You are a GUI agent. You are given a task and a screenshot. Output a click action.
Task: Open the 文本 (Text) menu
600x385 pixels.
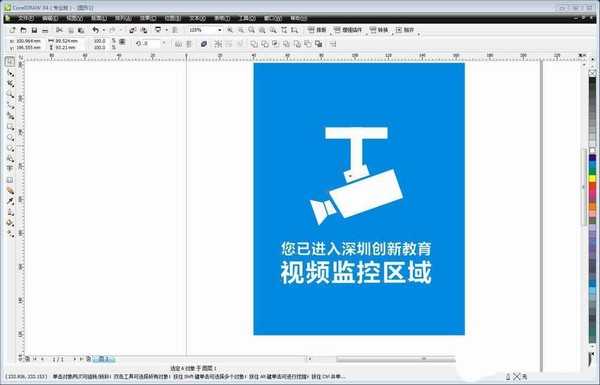[197, 18]
